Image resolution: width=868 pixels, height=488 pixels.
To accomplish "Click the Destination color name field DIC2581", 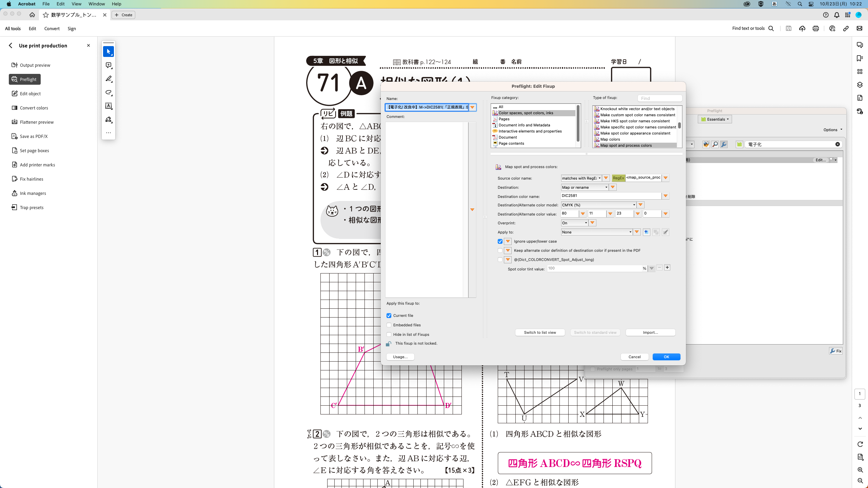I will pos(610,196).
